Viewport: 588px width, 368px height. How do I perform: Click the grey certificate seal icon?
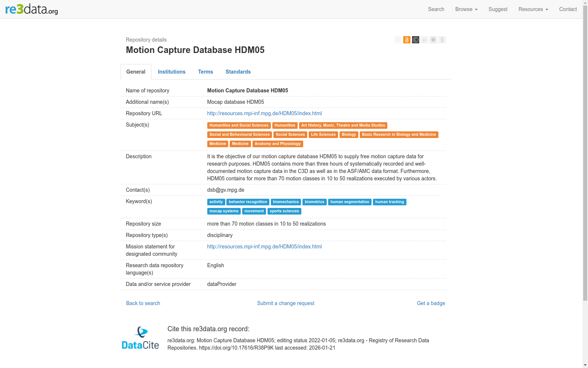(x=433, y=40)
